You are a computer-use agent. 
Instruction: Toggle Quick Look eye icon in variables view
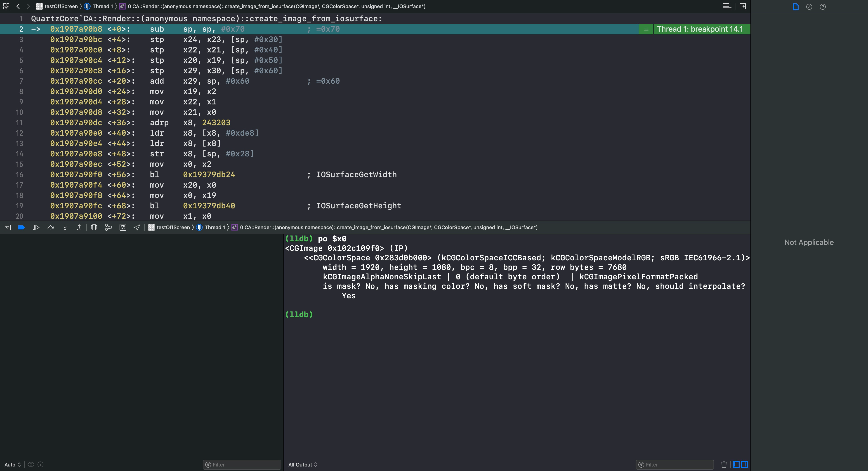click(x=31, y=465)
